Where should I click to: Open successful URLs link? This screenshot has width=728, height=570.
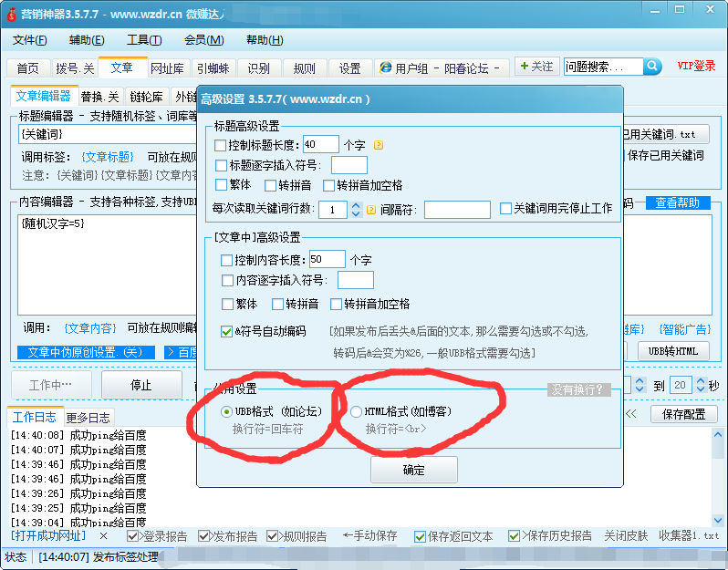click(x=48, y=536)
